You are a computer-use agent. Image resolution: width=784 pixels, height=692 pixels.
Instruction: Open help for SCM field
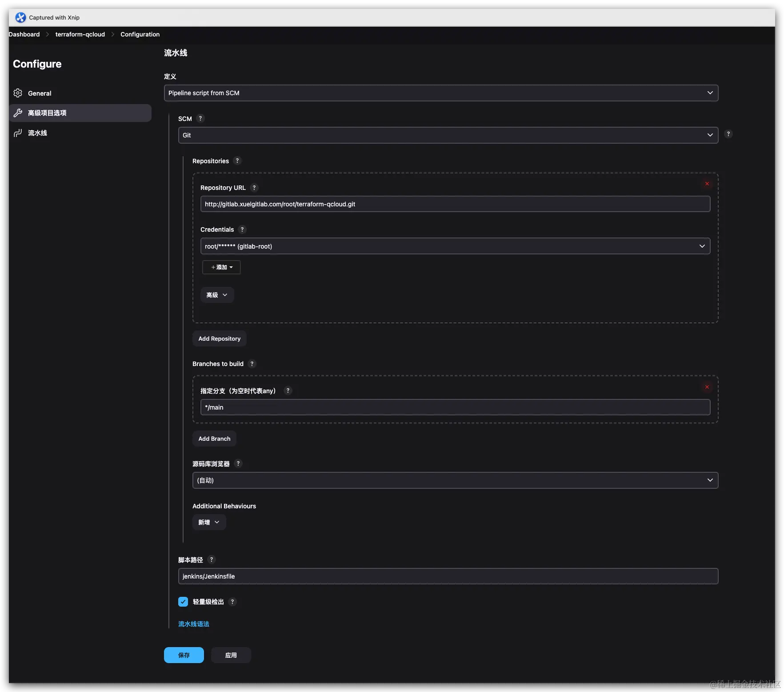200,118
